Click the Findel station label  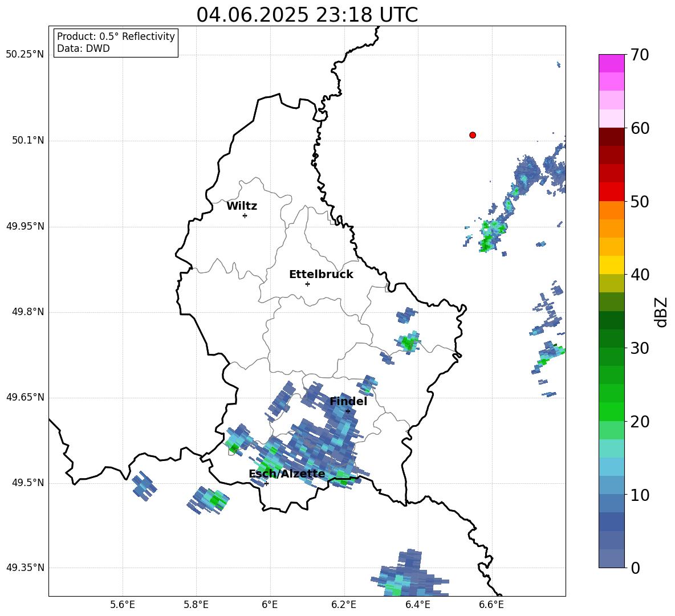point(348,401)
